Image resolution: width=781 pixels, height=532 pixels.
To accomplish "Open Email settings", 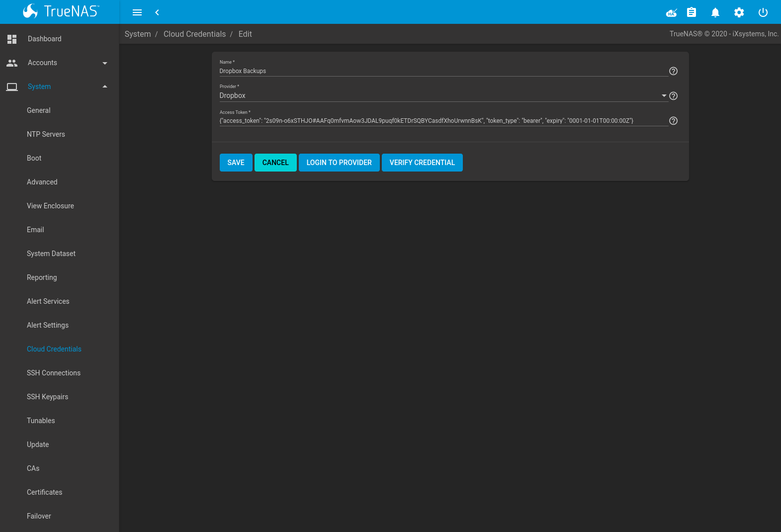I will (x=35, y=230).
